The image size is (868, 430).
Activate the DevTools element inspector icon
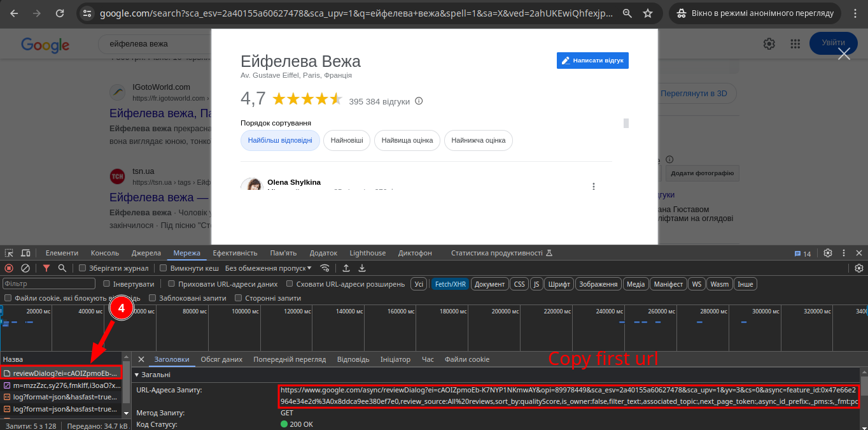coord(10,253)
